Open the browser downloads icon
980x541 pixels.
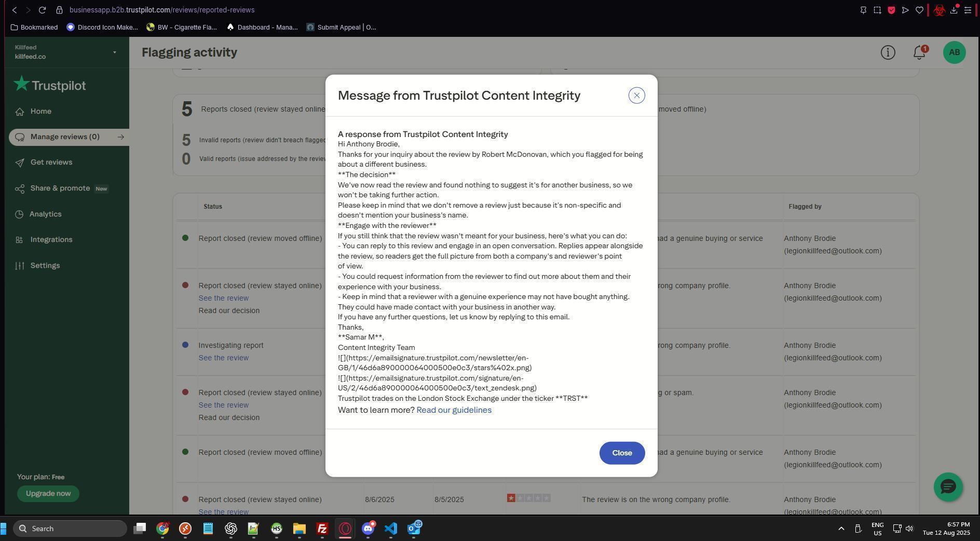[x=954, y=10]
